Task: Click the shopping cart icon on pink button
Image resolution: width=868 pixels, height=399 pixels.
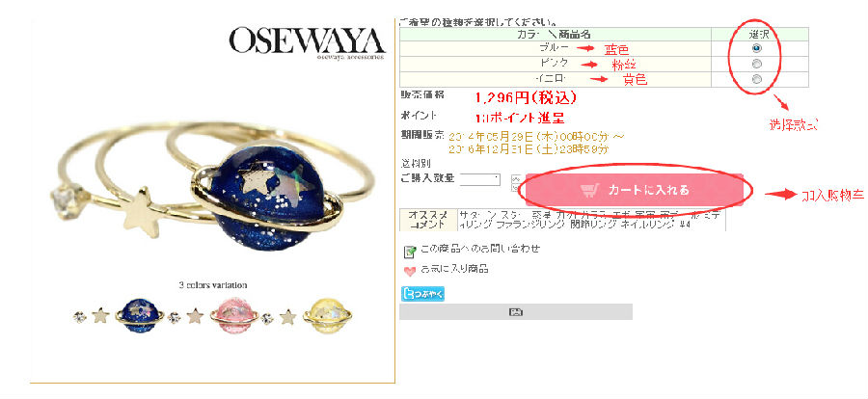Action: [590, 191]
